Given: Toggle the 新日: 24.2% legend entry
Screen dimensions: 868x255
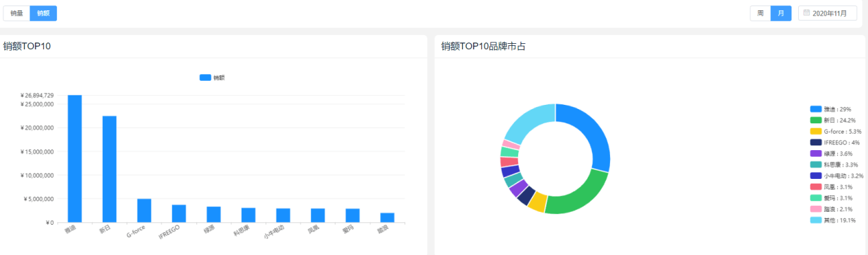Looking at the screenshot, I should tap(832, 120).
